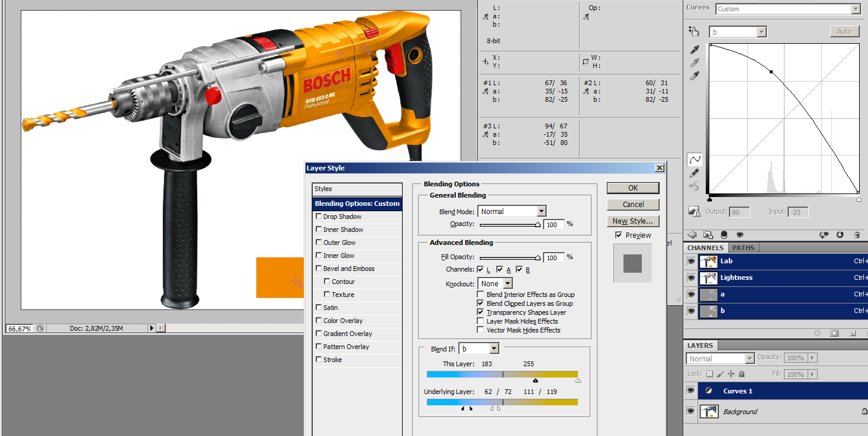Check Layer Mask Hides Effects

pos(481,321)
